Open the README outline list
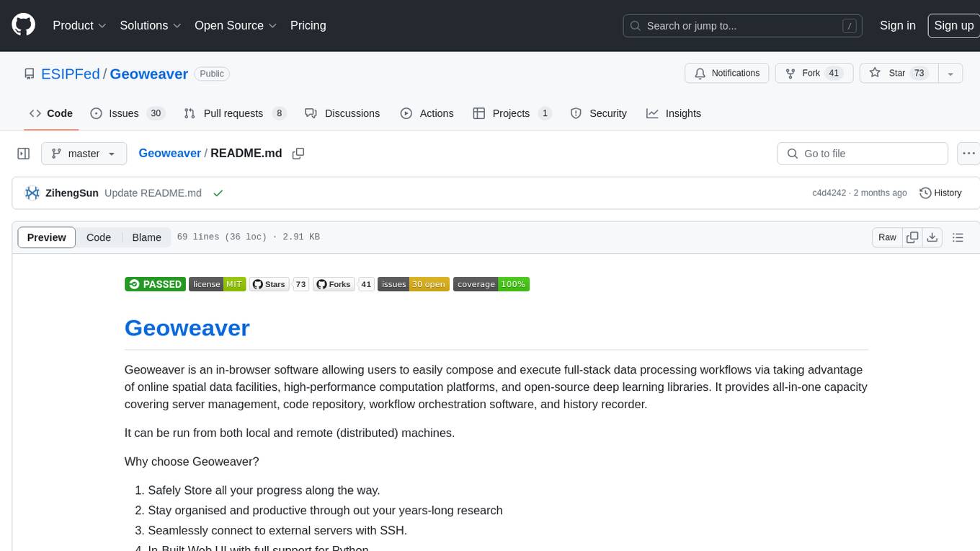Viewport: 980px width, 551px height. click(x=958, y=237)
